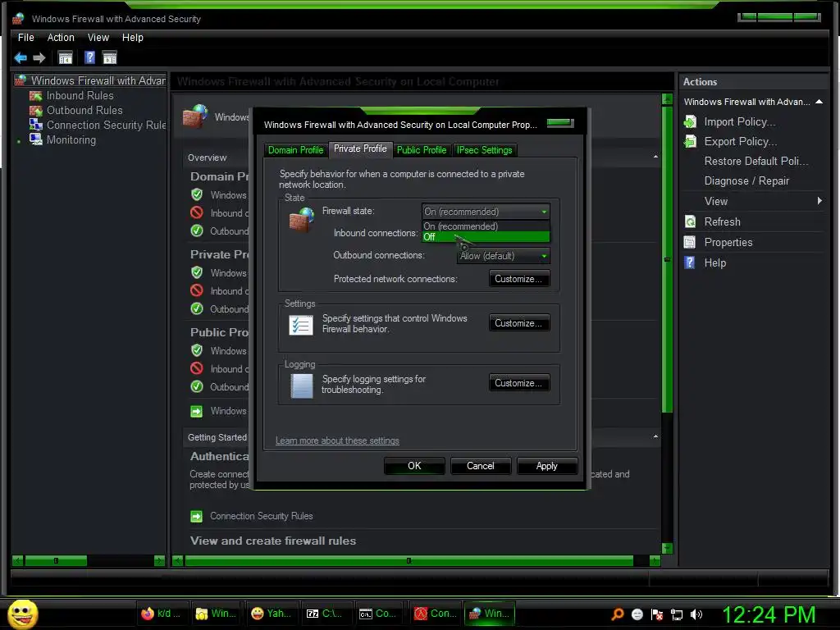
Task: Click the Properties icon in Actions
Action: [x=690, y=242]
